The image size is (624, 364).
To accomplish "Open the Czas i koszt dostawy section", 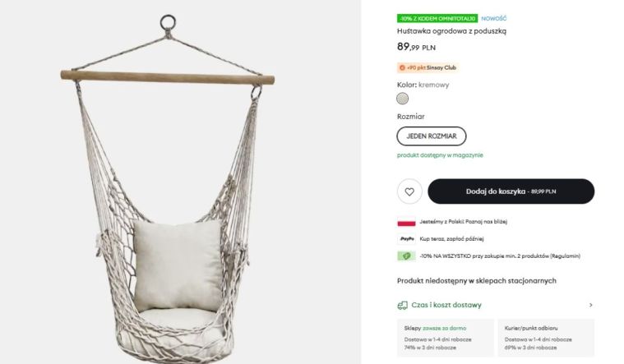I will point(446,305).
